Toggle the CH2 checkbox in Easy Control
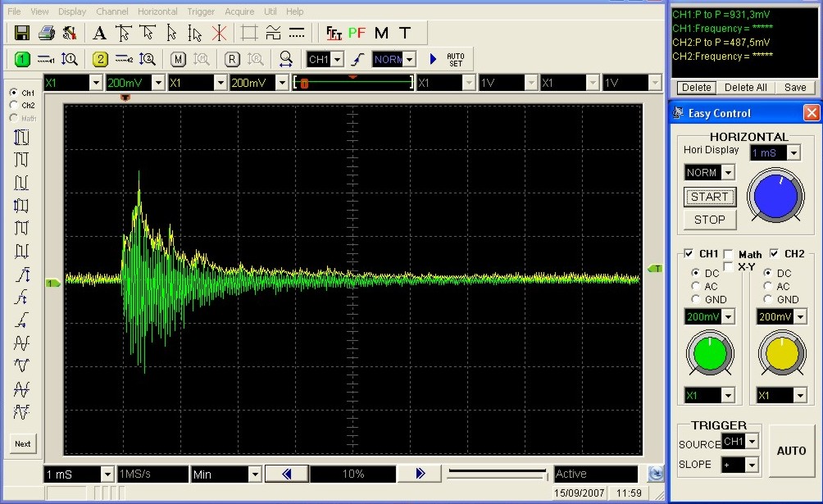 click(x=774, y=253)
